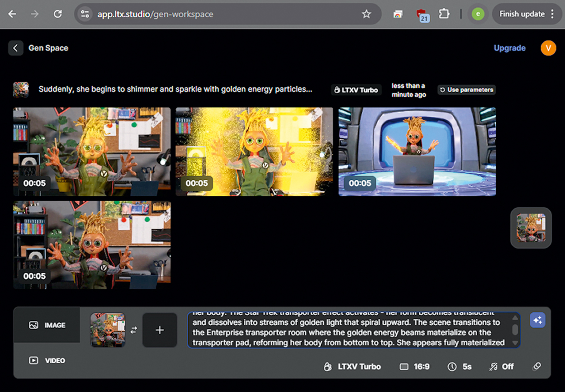
Task: Open the orange V user avatar
Action: (x=548, y=48)
